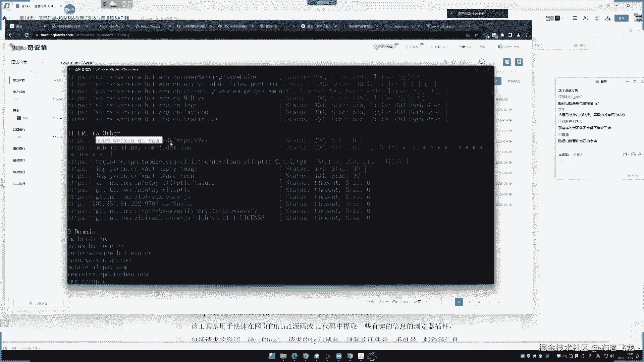Screen dimensions: 644x362
Task: Toggle the microphone icon in system tray
Action: coord(590,356)
